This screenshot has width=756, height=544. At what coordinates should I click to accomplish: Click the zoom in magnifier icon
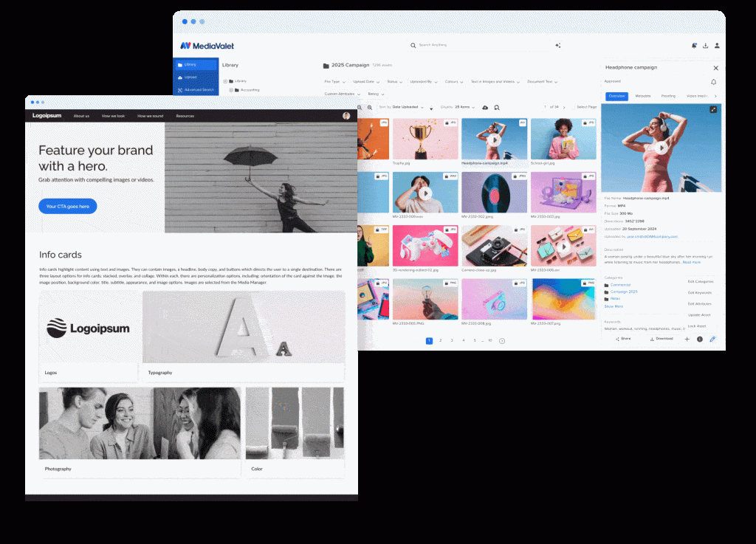tap(370, 107)
